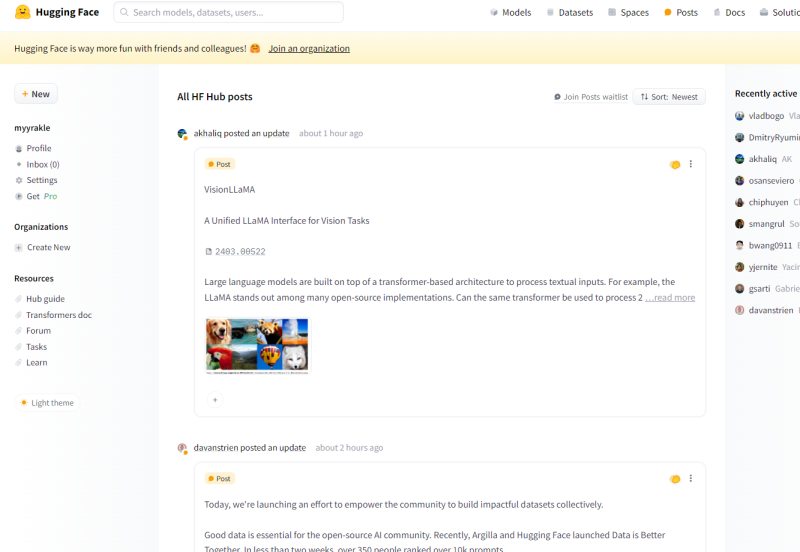The height and width of the screenshot is (552, 800).
Task: Click the akhaliq avatar in Recently active
Action: [x=739, y=159]
